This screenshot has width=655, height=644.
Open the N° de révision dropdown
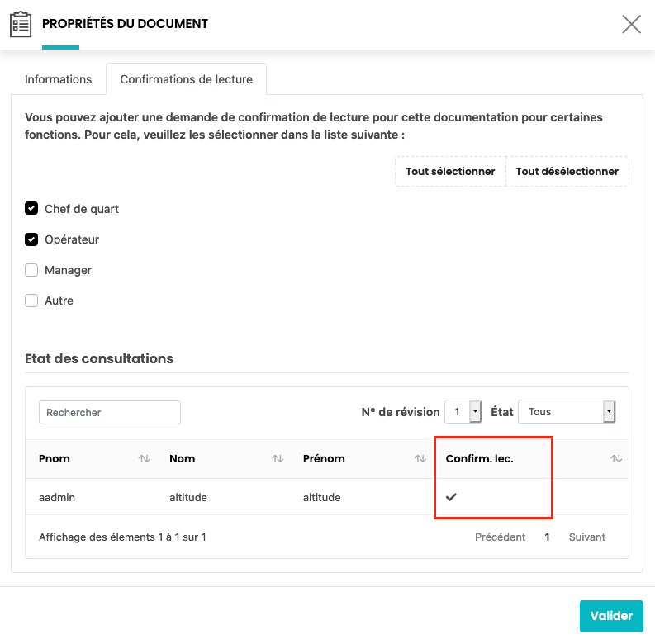coord(463,412)
